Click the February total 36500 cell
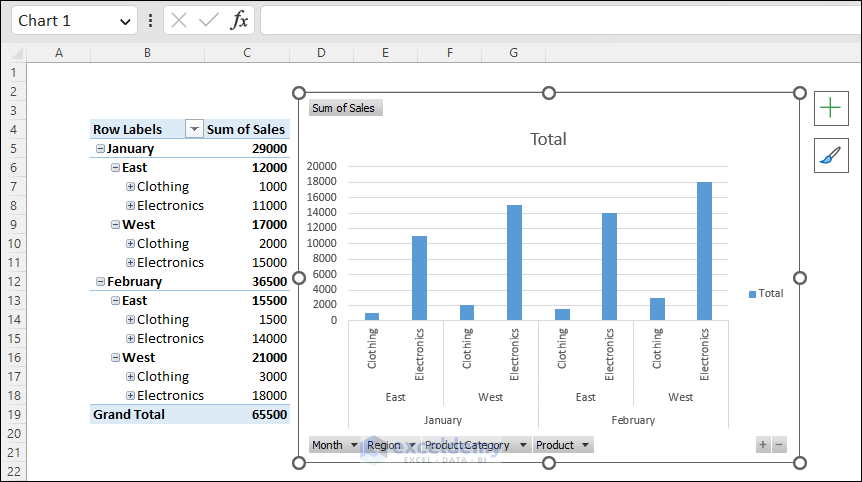This screenshot has height=482, width=862. (247, 281)
